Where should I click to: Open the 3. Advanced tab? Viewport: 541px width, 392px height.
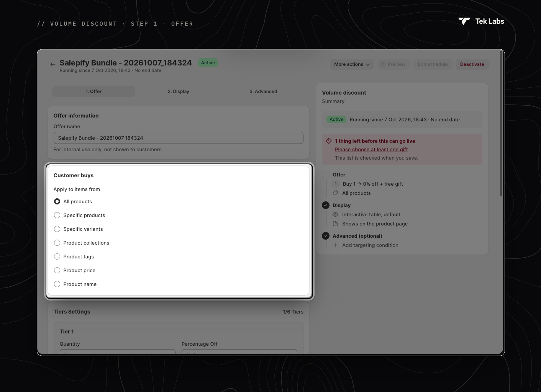click(x=263, y=91)
